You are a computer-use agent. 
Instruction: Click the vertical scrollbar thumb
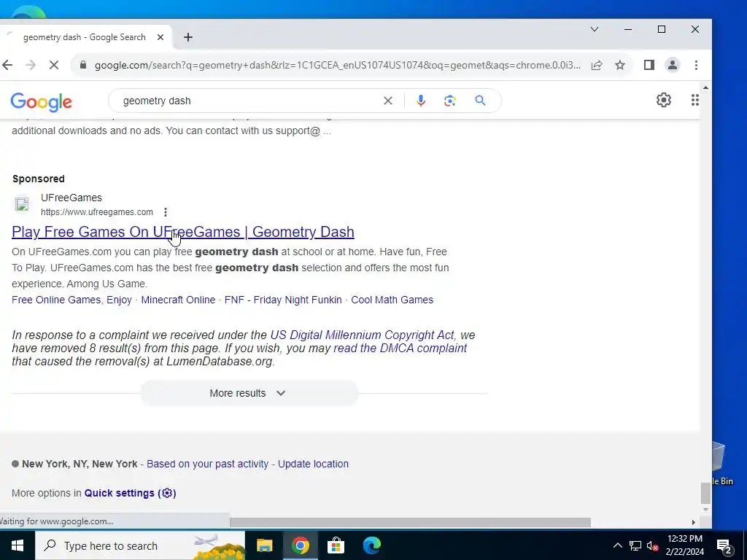point(705,493)
